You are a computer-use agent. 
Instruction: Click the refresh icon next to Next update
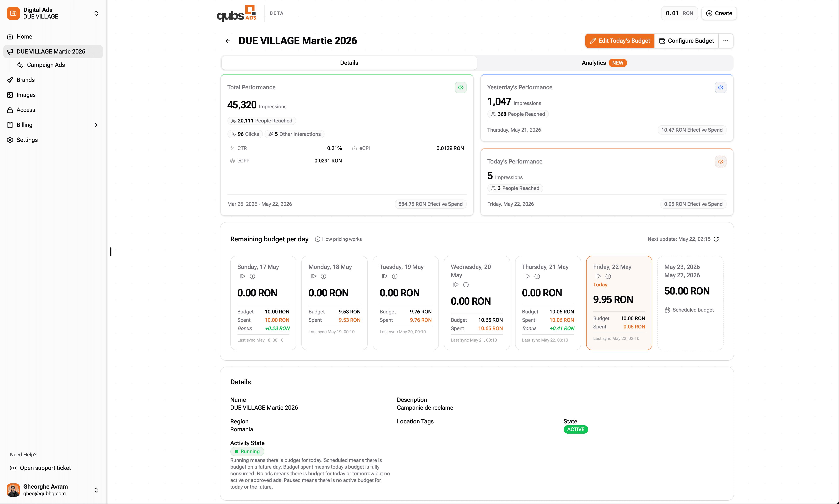click(716, 239)
